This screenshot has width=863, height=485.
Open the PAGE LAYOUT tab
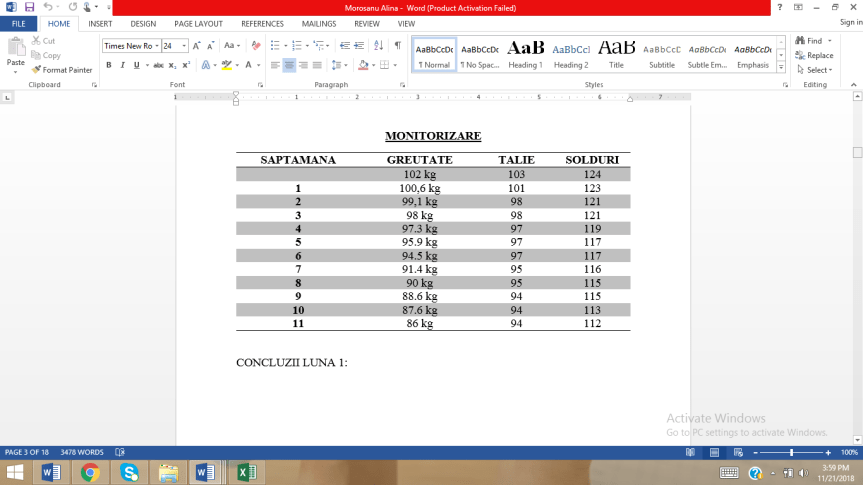click(198, 23)
